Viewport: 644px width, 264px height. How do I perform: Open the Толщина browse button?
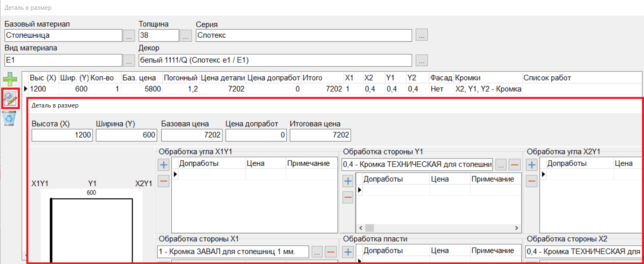tap(186, 36)
